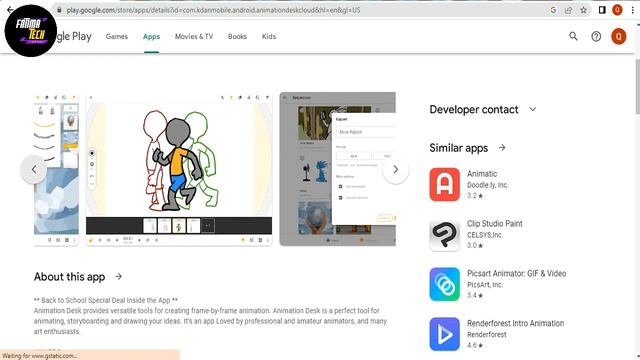Image resolution: width=640 pixels, height=360 pixels.
Task: Click the Doodle.ly, Inc. developer name
Action: click(487, 185)
